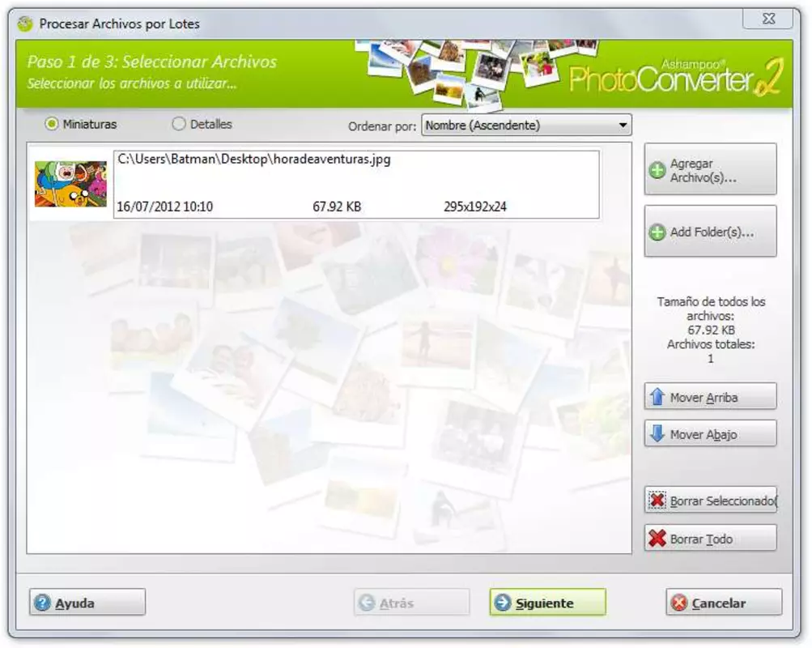Image resolution: width=812 pixels, height=648 pixels.
Task: Open the Ordenar por dropdown
Action: [527, 126]
